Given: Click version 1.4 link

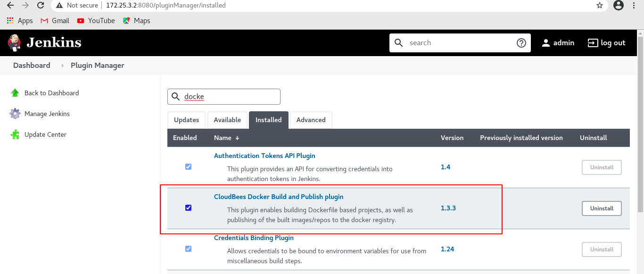Looking at the screenshot, I should 446,167.
